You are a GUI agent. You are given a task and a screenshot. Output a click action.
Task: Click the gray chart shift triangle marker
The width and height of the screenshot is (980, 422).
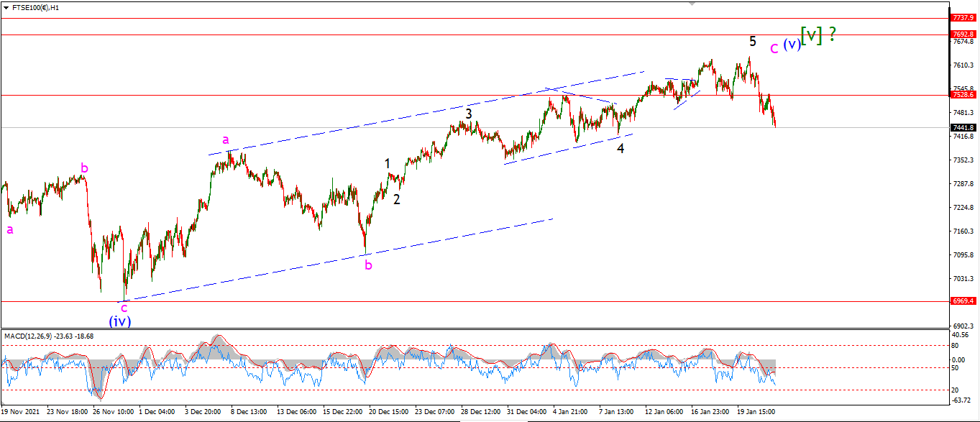(x=693, y=3)
